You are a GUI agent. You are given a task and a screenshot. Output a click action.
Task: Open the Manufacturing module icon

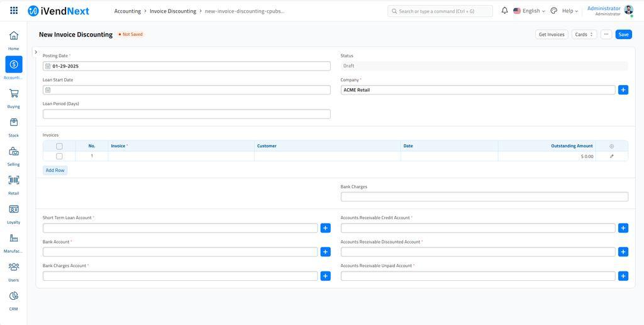(14, 238)
